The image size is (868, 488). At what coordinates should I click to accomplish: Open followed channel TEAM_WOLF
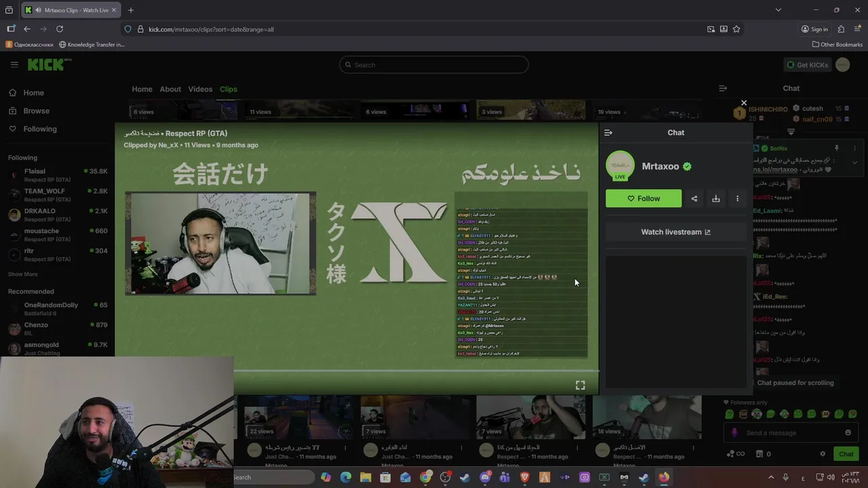click(x=58, y=195)
